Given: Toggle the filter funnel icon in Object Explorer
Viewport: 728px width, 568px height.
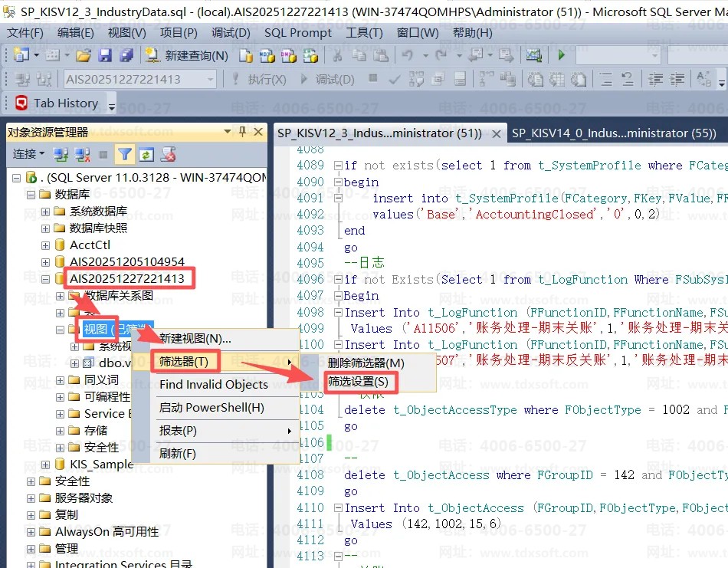Looking at the screenshot, I should (x=124, y=155).
